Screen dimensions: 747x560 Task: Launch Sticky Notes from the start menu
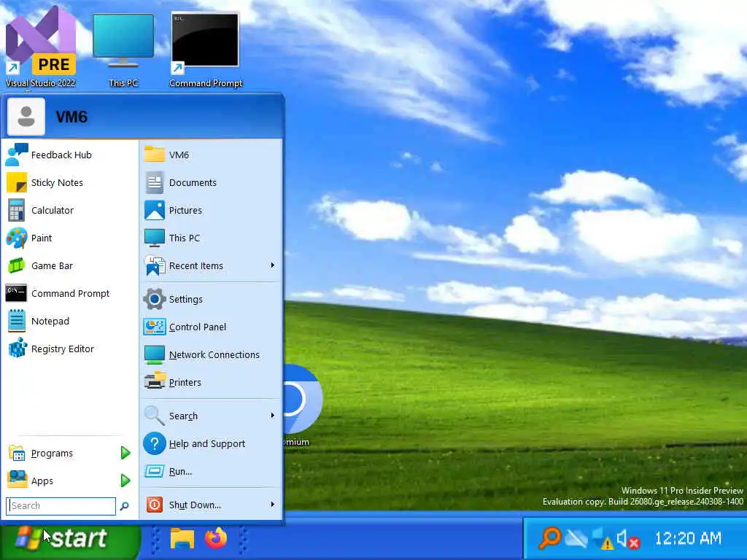(x=69, y=182)
